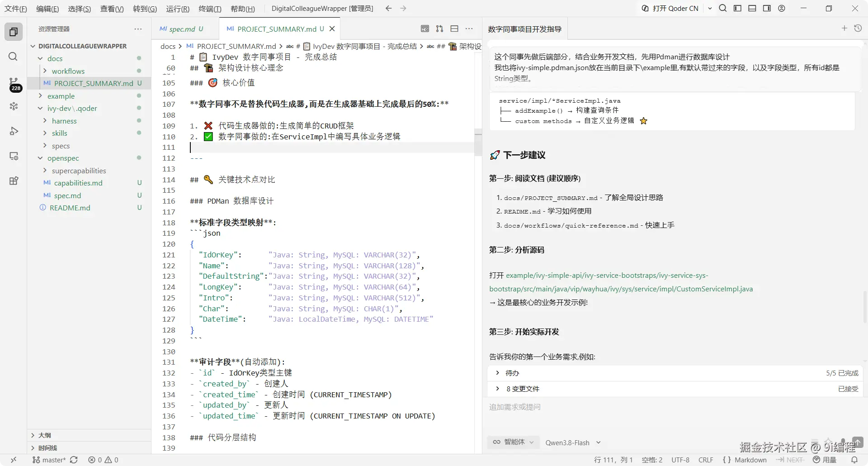Go forward with the right arrow in title bar

403,8
